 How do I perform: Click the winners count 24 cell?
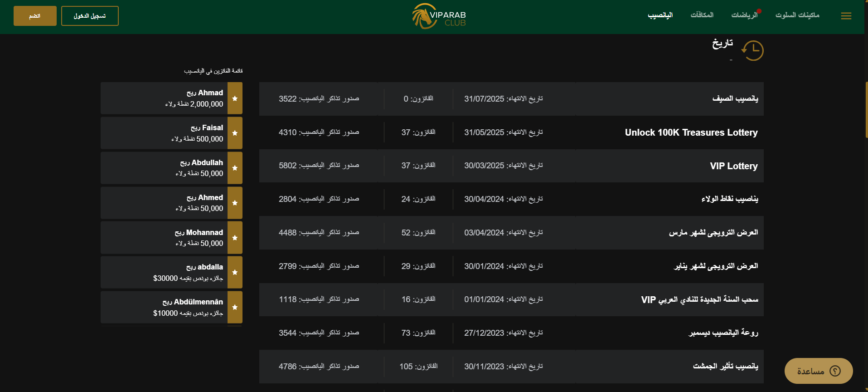[x=418, y=199]
